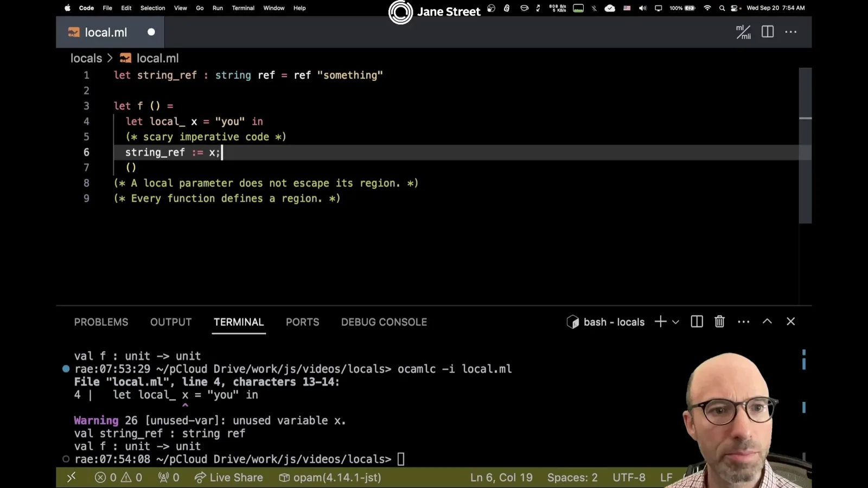
Task: Maximize panel size with up chevron
Action: [767, 321]
